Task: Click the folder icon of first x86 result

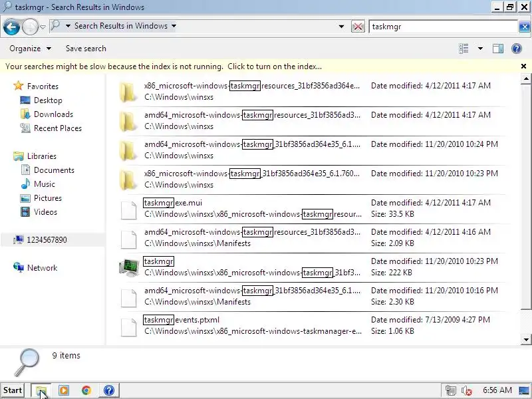Action: click(x=128, y=92)
